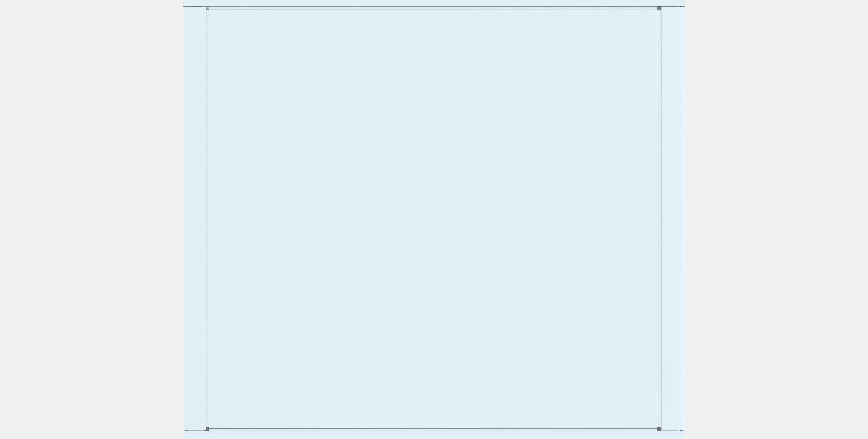The width and height of the screenshot is (868, 439).
Task: Select the top-right gray corner handle
Action: click(x=659, y=8)
